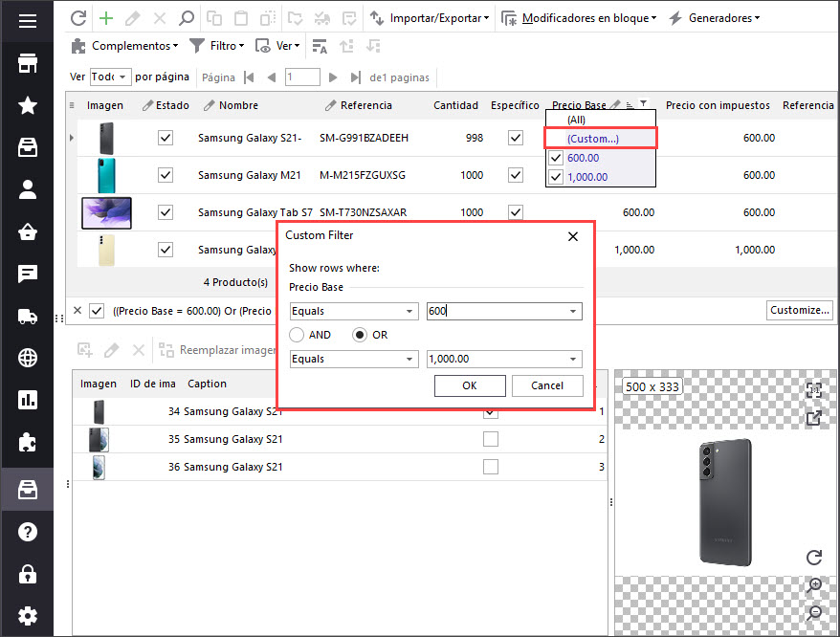Viewport: 840px width, 637px height.
Task: Confirm the Custom Filter with OK
Action: pos(470,385)
